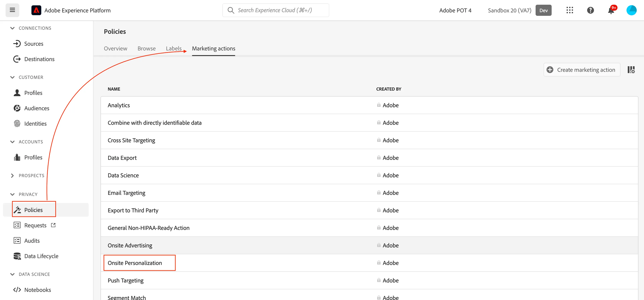The image size is (644, 300).
Task: Switch to the Labels tab
Action: tap(174, 49)
